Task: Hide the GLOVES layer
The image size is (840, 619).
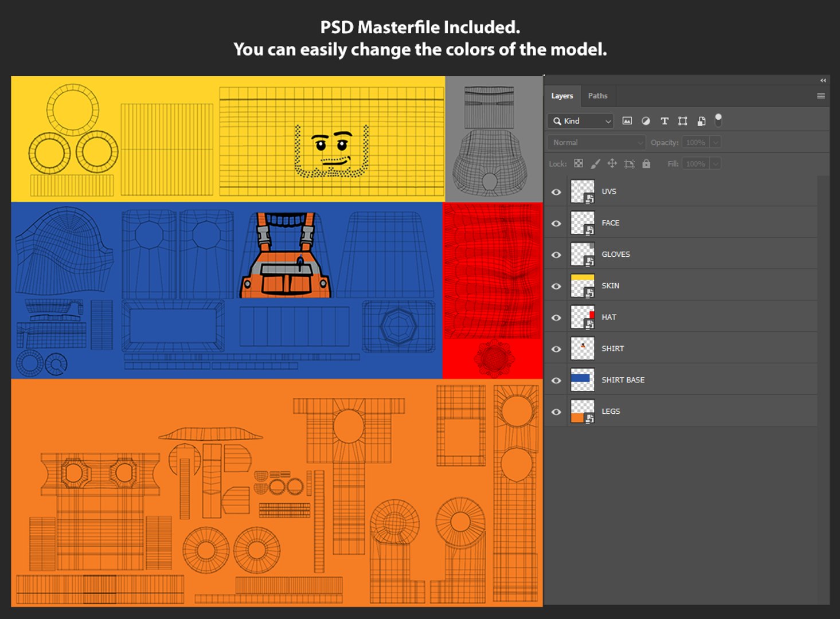Action: pos(556,255)
